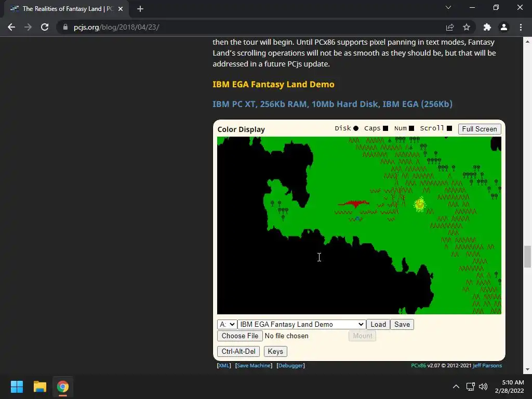Image resolution: width=532 pixels, height=399 pixels.
Task: Open the Extensions puzzle icon
Action: 487,27
